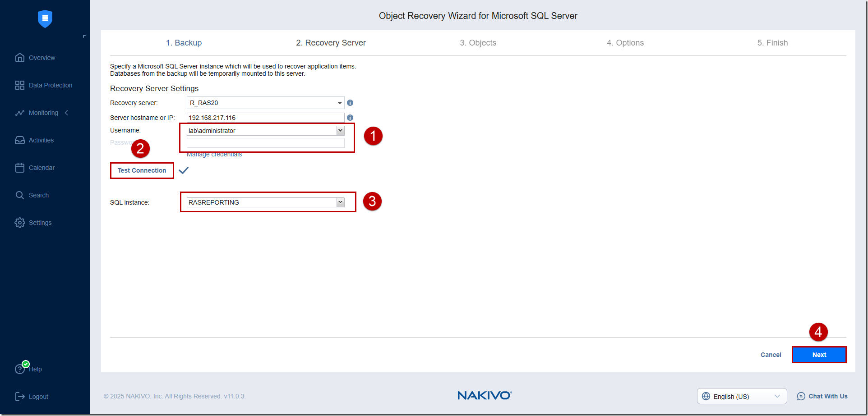Screen dimensions: 868x416
Task: Click the Recovery Server Settings heading
Action: [154, 88]
